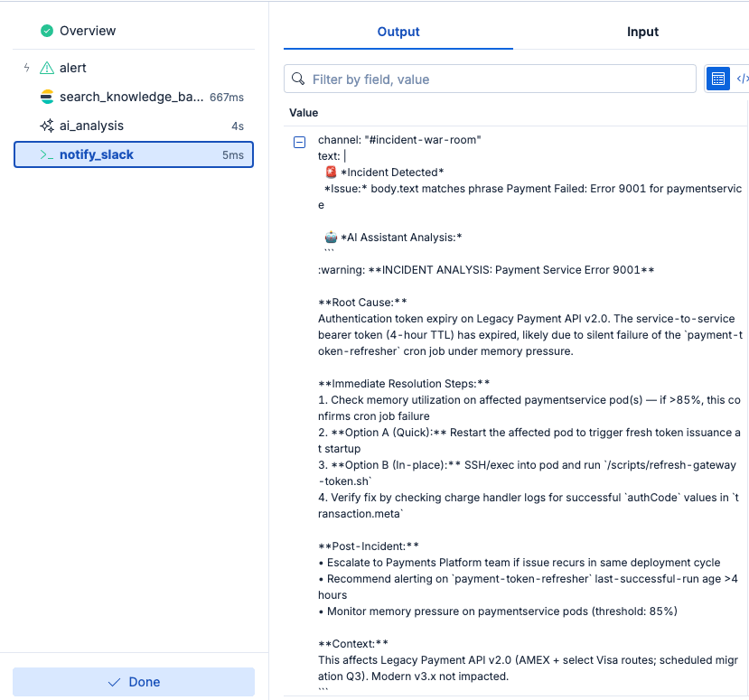Viewport: 749px width, 700px height.
Task: Switch output display to code view icon
Action: point(743,79)
